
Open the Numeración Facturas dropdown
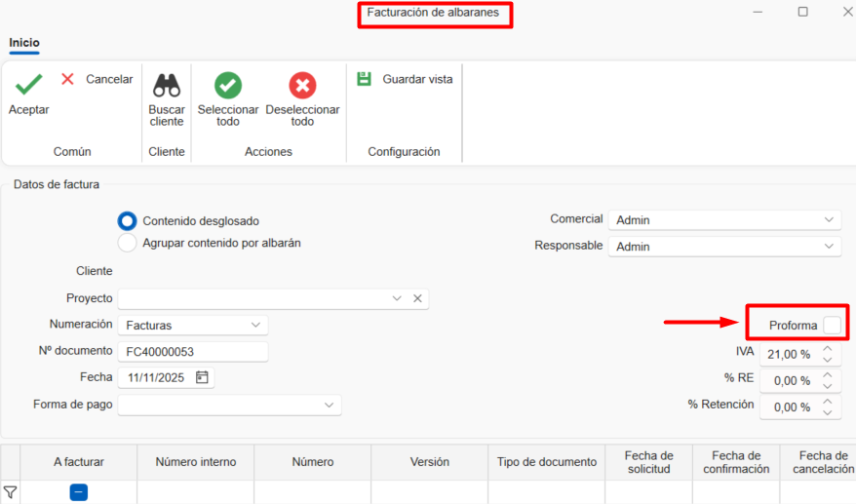pos(255,325)
